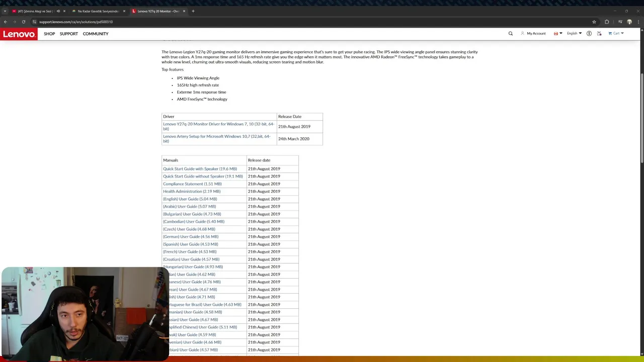Open (Spanish) User Guide link
The image size is (644, 362).
point(191,244)
